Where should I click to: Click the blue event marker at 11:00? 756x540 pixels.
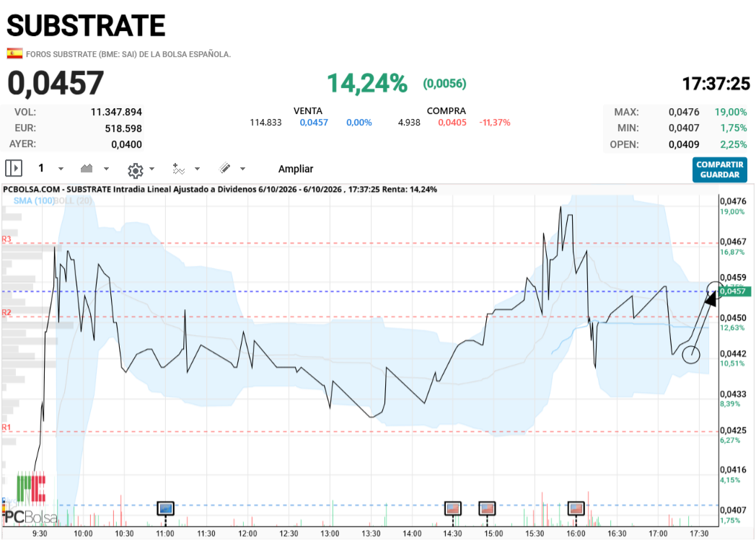(x=165, y=508)
